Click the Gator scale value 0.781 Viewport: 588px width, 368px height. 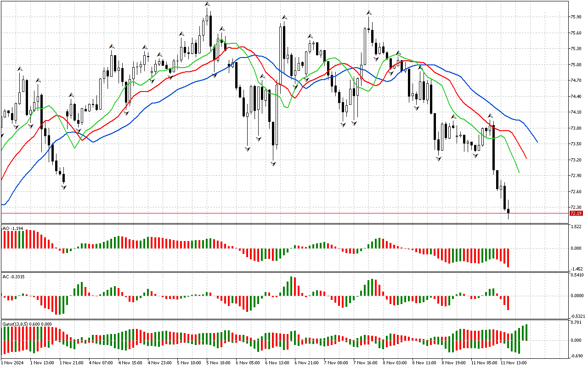coord(576,322)
